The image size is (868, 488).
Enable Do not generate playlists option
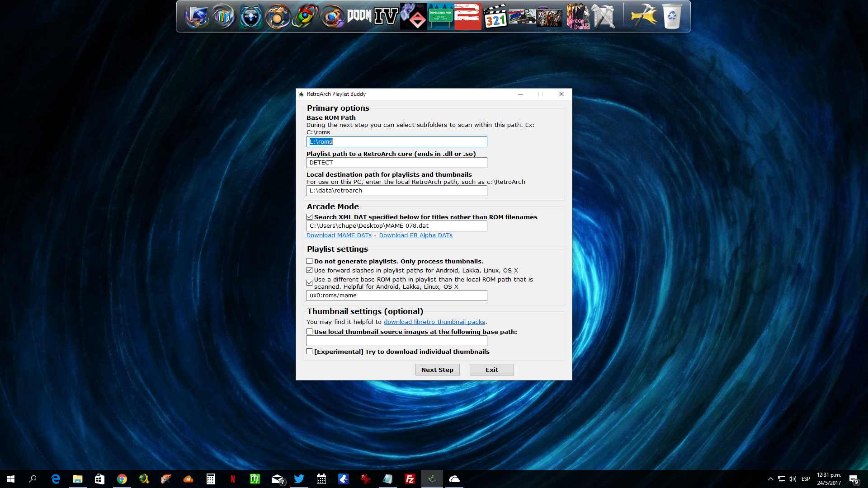point(310,261)
